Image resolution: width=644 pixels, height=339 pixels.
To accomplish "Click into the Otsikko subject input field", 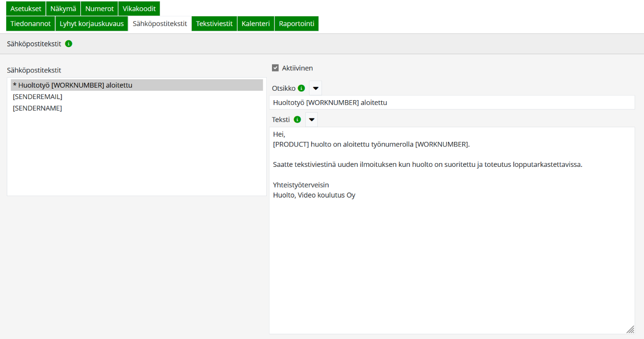I will tap(452, 103).
